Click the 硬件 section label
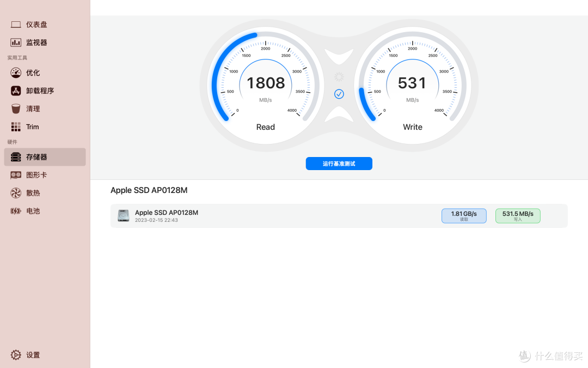 [13, 142]
